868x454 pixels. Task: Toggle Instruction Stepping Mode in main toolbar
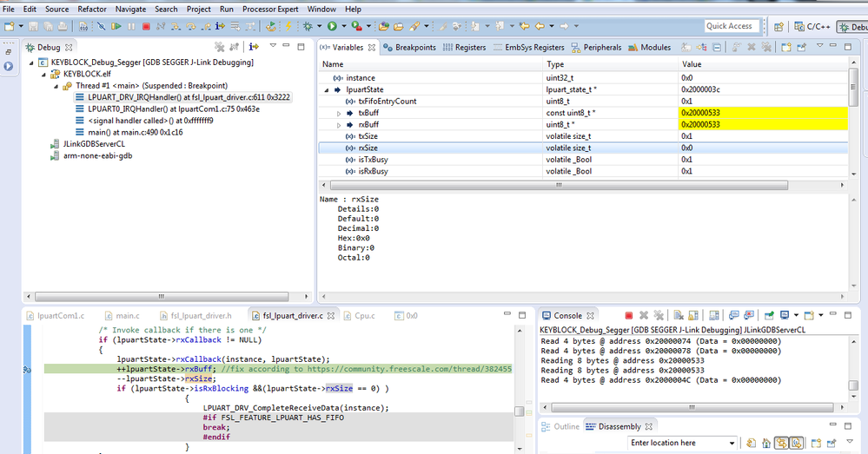tap(221, 26)
